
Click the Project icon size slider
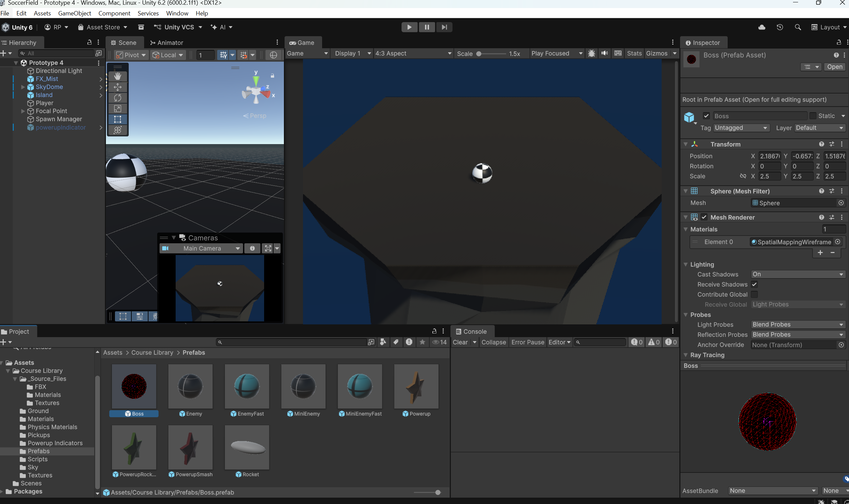[427, 492]
